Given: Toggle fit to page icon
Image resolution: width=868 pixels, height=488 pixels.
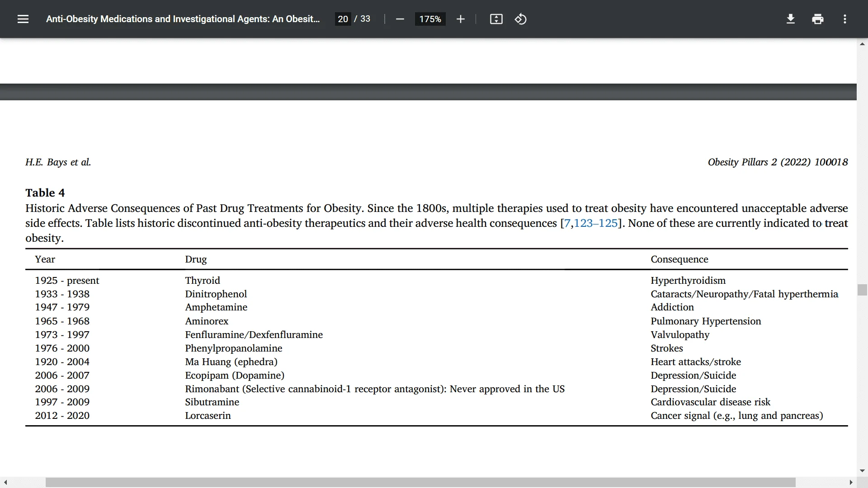Looking at the screenshot, I should coord(496,19).
